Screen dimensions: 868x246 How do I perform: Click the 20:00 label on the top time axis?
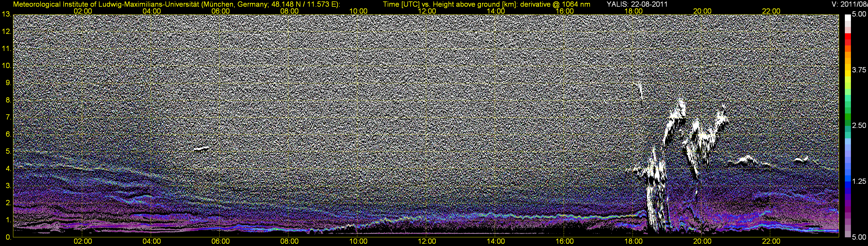(702, 11)
